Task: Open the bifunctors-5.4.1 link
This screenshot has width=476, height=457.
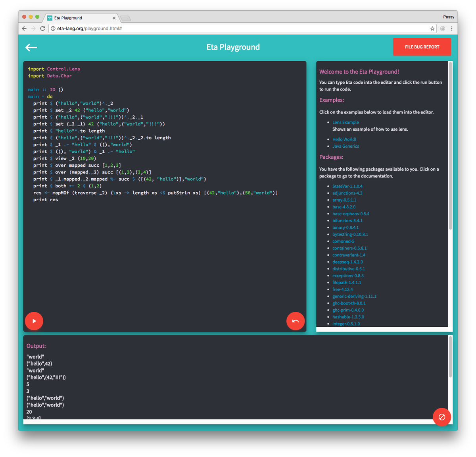Action: coord(347,221)
